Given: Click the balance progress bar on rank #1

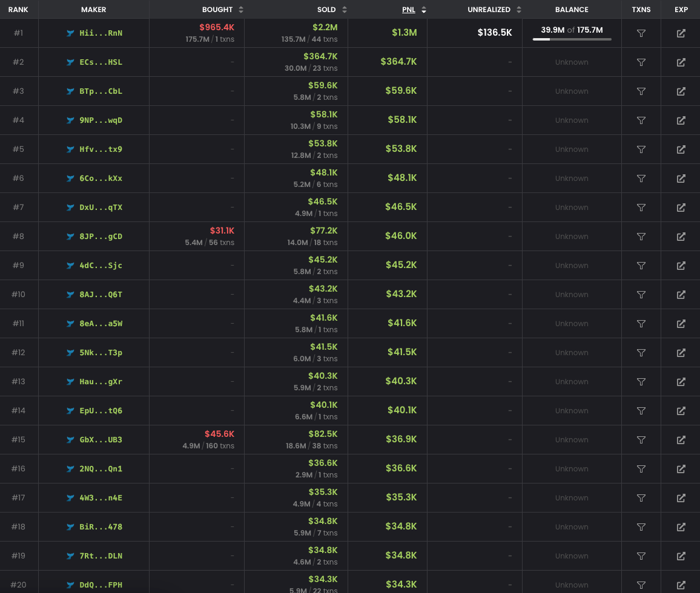Looking at the screenshot, I should coord(571,39).
